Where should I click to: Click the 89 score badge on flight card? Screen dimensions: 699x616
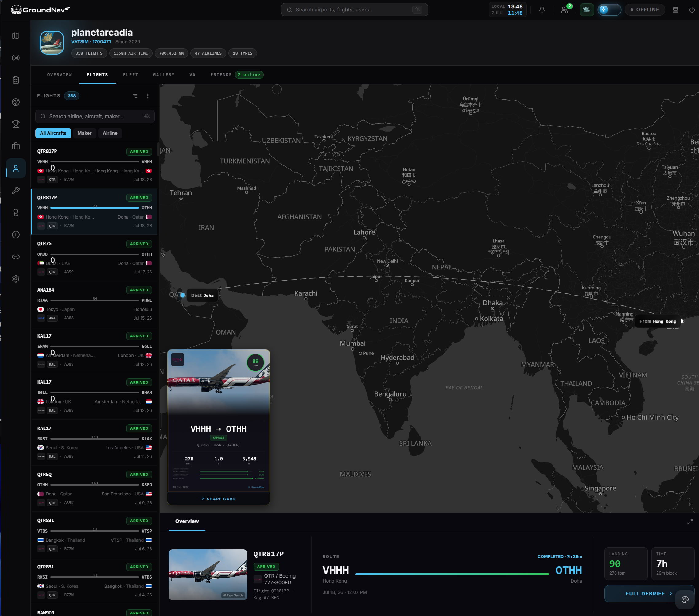point(255,362)
